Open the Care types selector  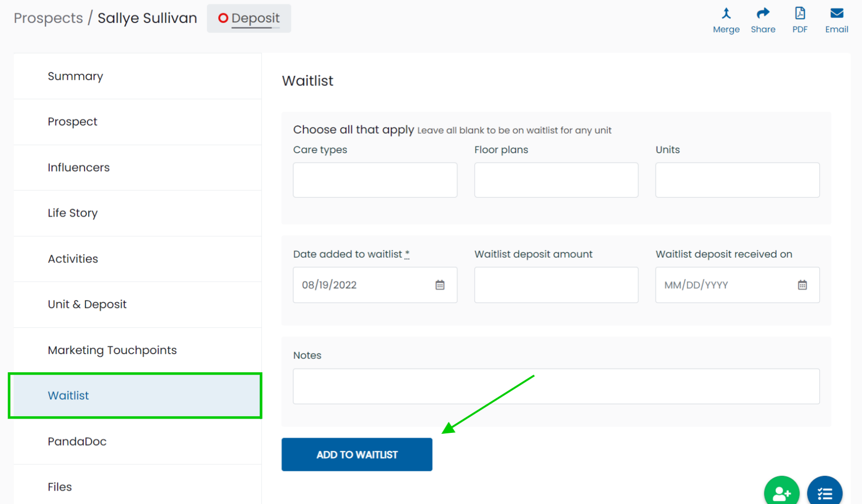click(375, 180)
